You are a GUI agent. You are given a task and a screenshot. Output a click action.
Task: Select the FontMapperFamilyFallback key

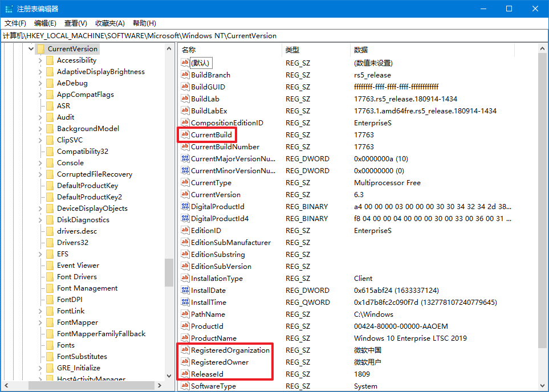[x=101, y=333]
